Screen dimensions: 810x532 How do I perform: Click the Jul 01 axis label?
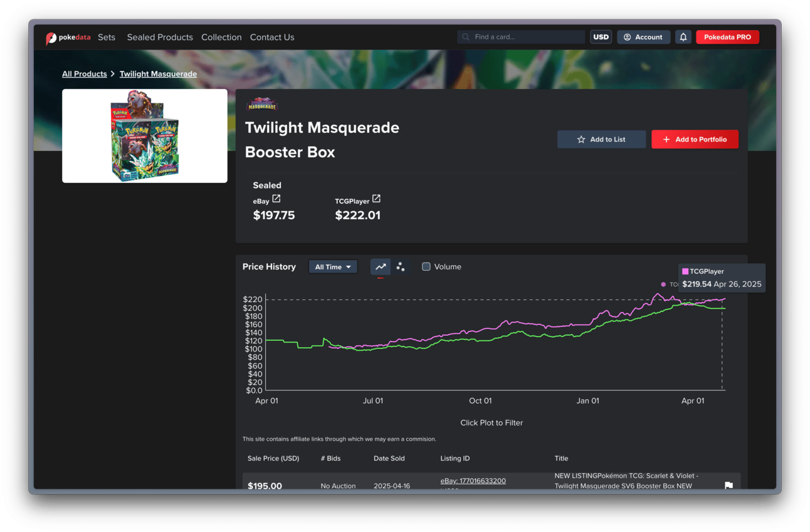click(x=373, y=401)
